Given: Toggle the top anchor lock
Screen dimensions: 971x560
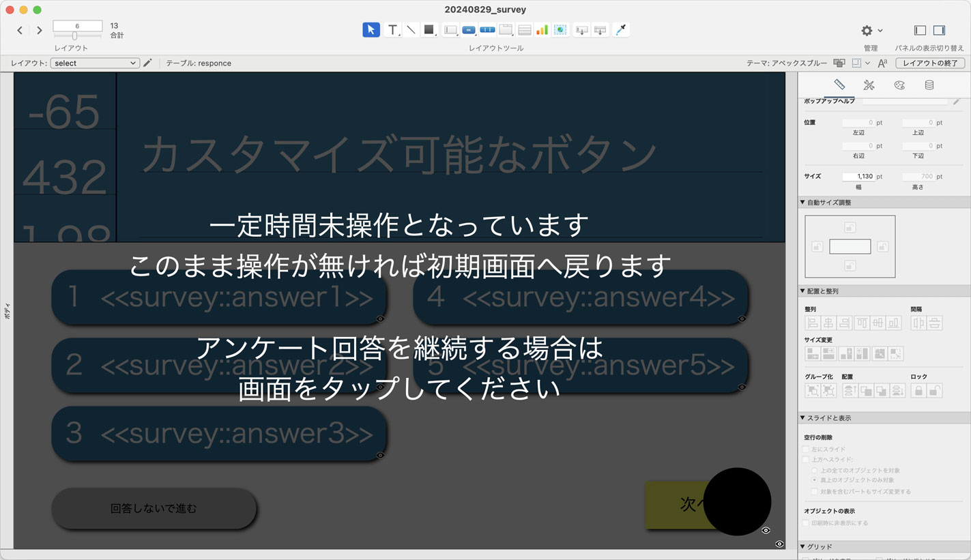Looking at the screenshot, I should tap(850, 227).
